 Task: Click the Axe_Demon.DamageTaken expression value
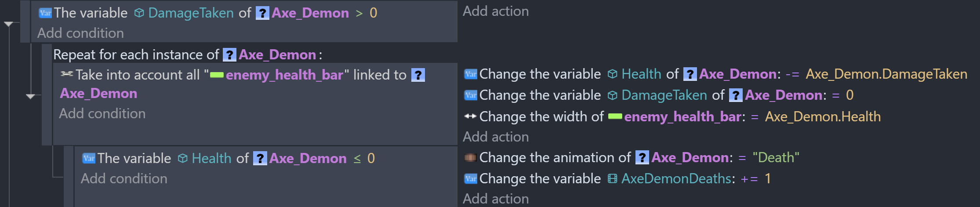pos(886,74)
